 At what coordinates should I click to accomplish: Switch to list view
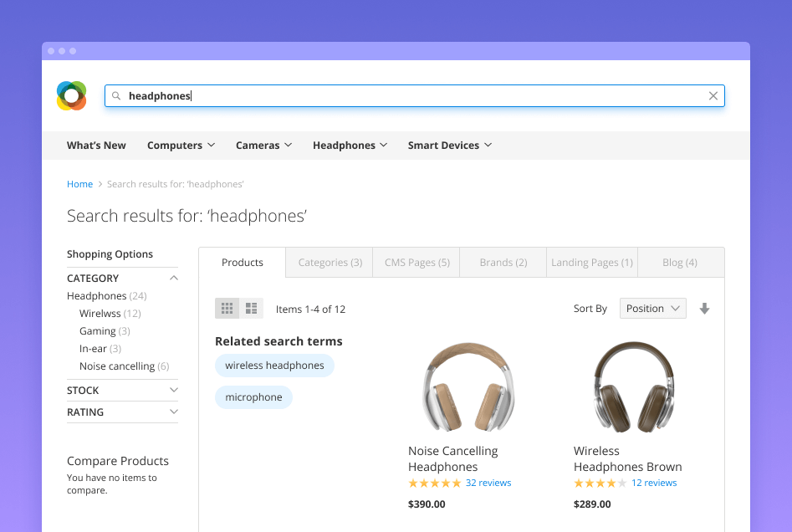(251, 309)
